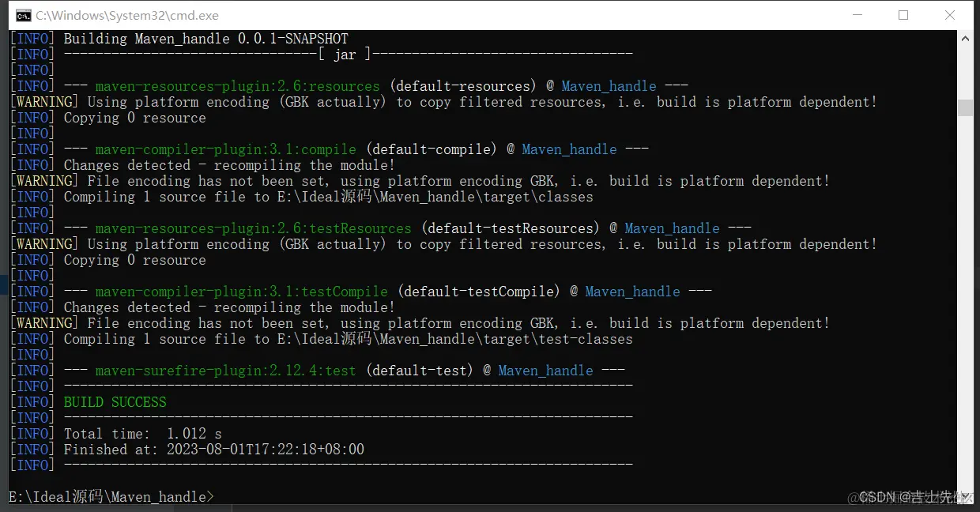Image resolution: width=980 pixels, height=512 pixels.
Task: Click the (default-compile) text
Action: click(432, 149)
